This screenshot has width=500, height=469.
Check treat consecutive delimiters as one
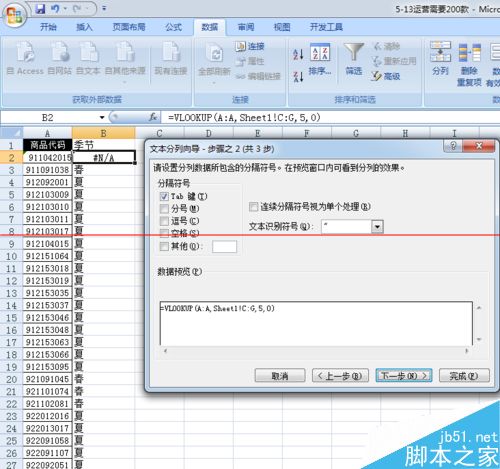click(253, 207)
